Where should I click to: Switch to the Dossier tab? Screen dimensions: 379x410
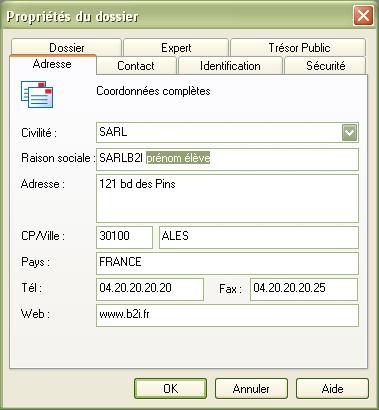[x=66, y=48]
